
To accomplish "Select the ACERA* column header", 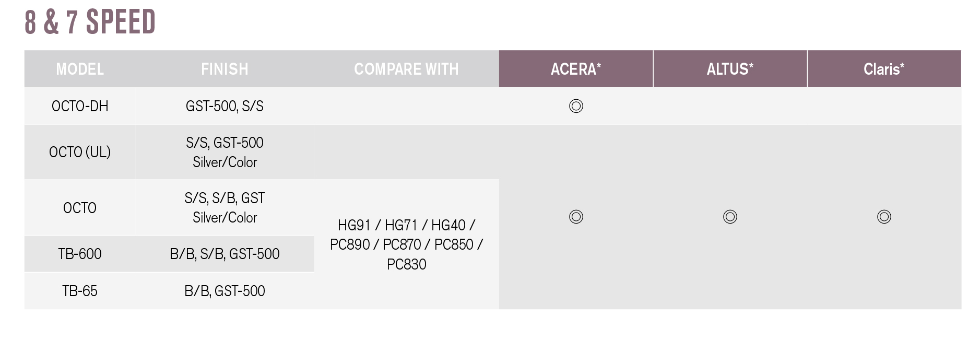I will [576, 69].
